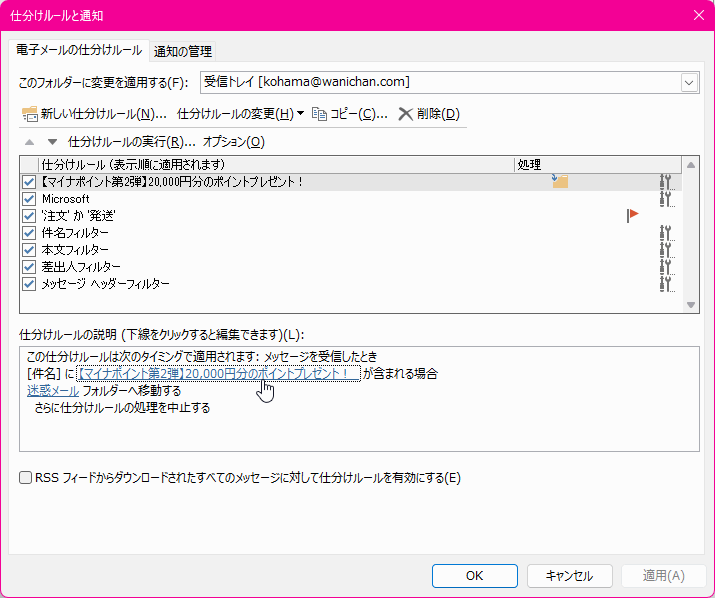The image size is (715, 598).
Task: Select the メッセージ ヘッダーフィルター rule name
Action: click(105, 284)
